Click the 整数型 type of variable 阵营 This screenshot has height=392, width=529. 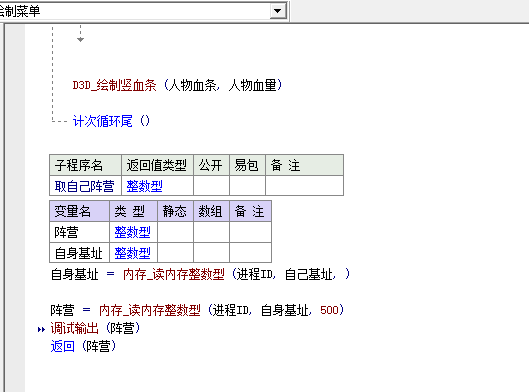133,232
